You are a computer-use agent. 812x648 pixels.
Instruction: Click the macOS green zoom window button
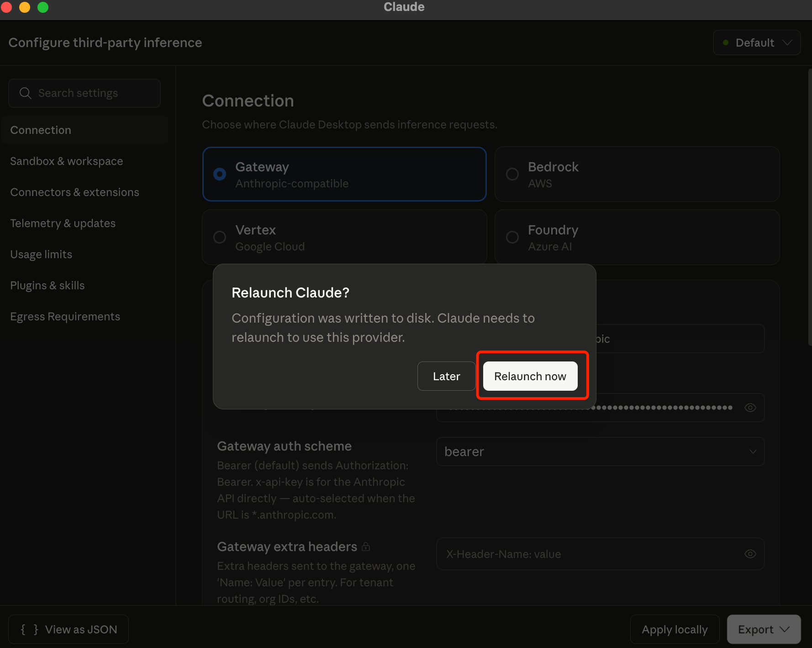pos(43,7)
